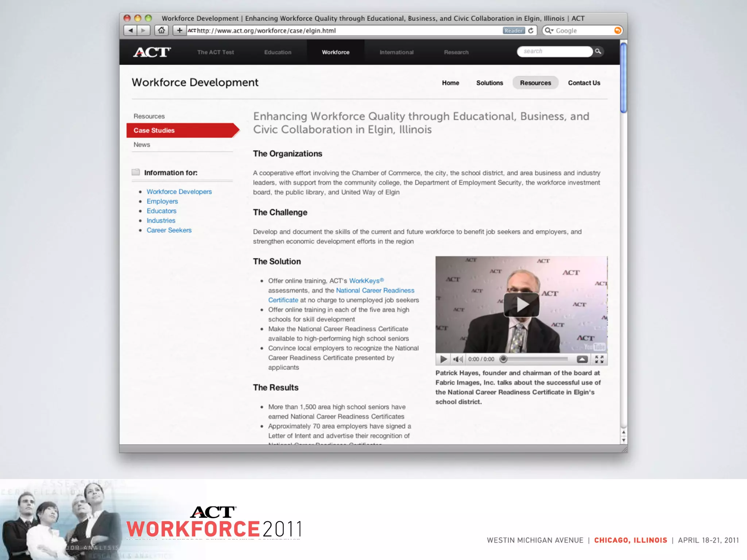Follow the WorkKeys link
The image size is (747, 560).
point(366,281)
